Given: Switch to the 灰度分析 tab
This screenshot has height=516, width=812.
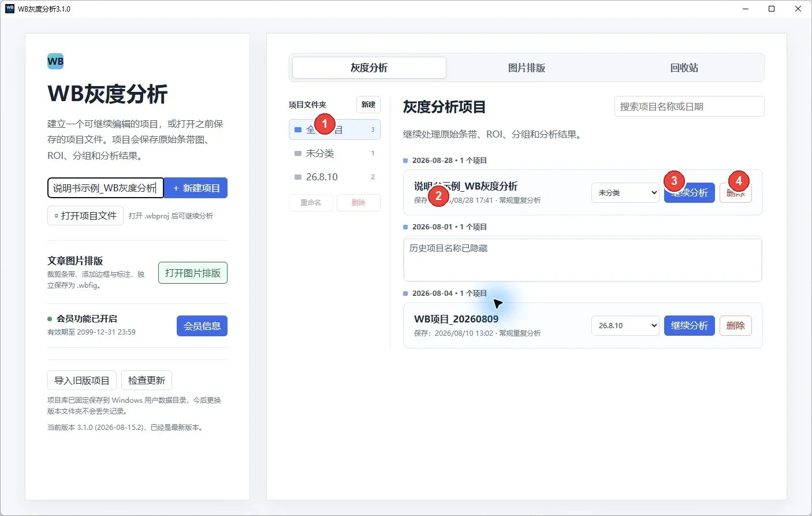Looking at the screenshot, I should tap(369, 68).
